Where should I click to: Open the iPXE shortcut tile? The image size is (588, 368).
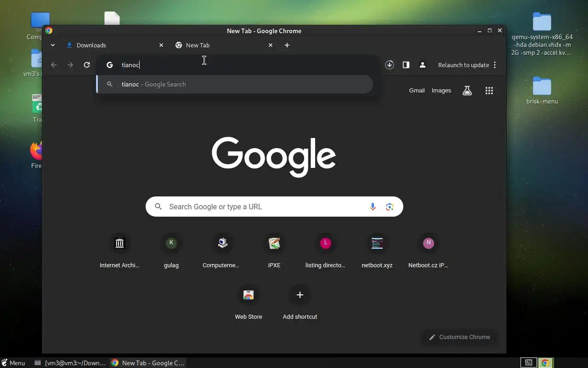[x=274, y=251]
